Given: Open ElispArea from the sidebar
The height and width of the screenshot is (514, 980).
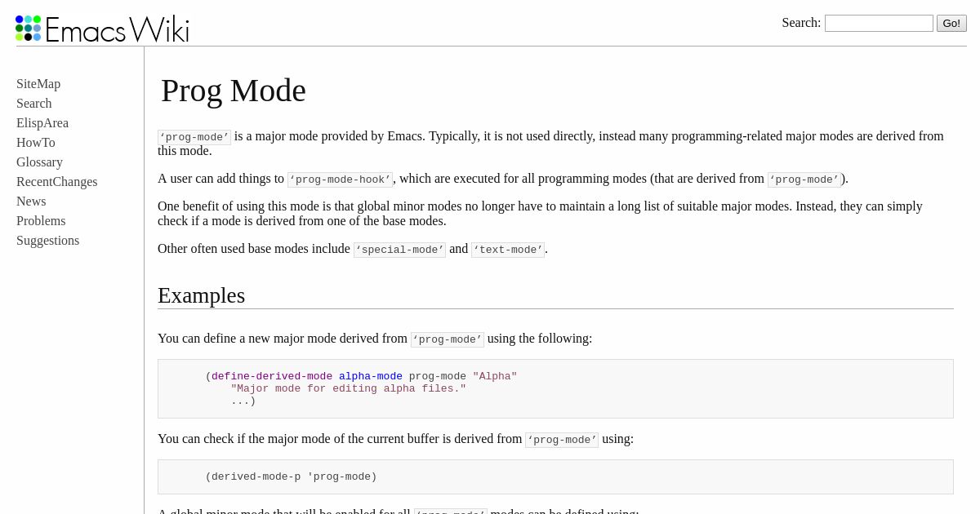Looking at the screenshot, I should pyautogui.click(x=42, y=123).
